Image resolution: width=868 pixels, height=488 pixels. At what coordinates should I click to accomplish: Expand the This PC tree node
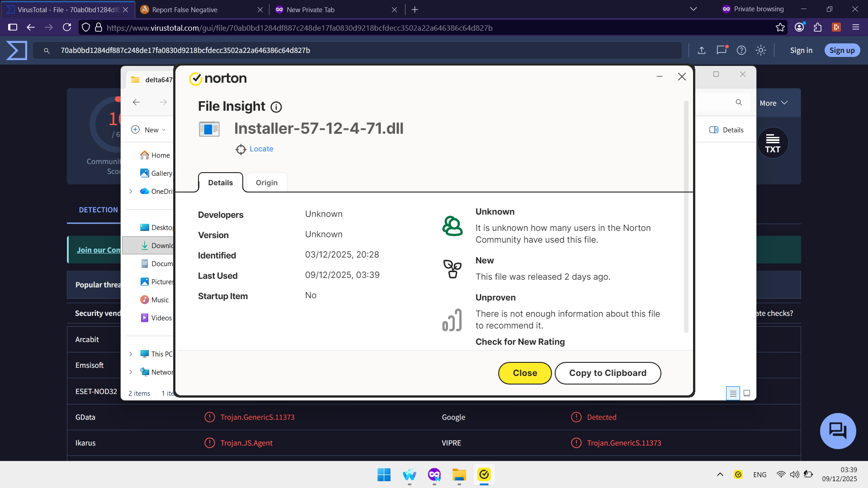(x=131, y=354)
